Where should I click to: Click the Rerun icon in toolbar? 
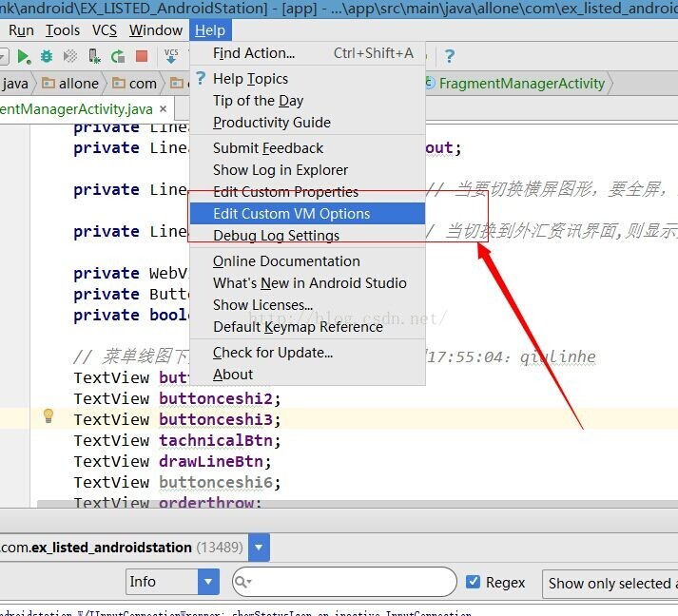tap(118, 56)
